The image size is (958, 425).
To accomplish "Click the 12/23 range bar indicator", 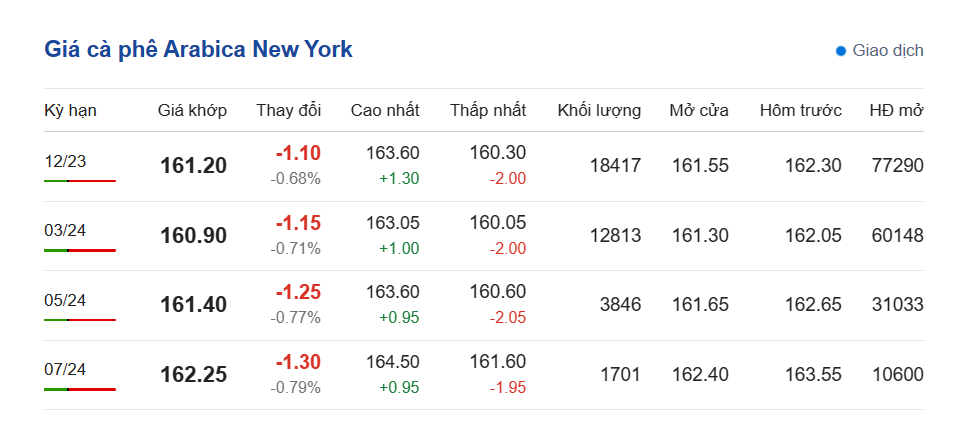I will tap(80, 181).
